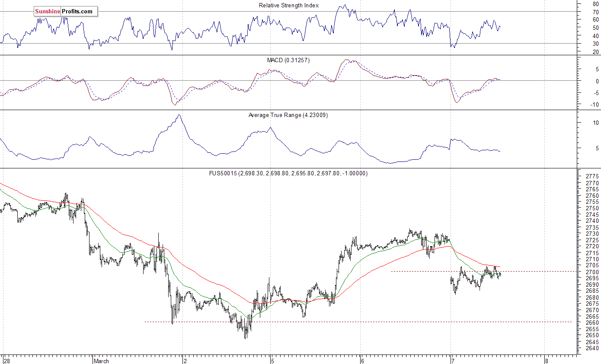Viewport: 601px width, 364px height.
Task: Click the 40 label on RSI axis
Action: click(596, 36)
